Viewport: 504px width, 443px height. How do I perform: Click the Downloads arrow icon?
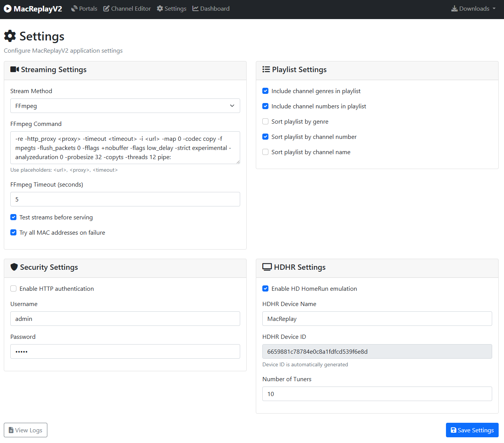point(454,8)
